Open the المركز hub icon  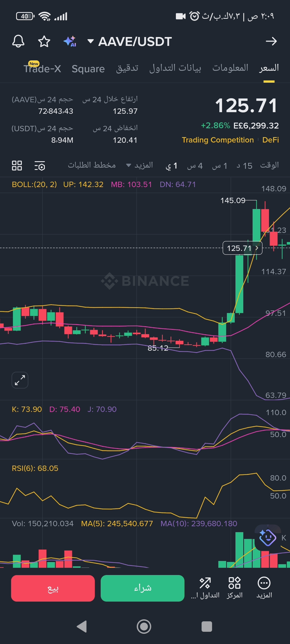(x=234, y=588)
